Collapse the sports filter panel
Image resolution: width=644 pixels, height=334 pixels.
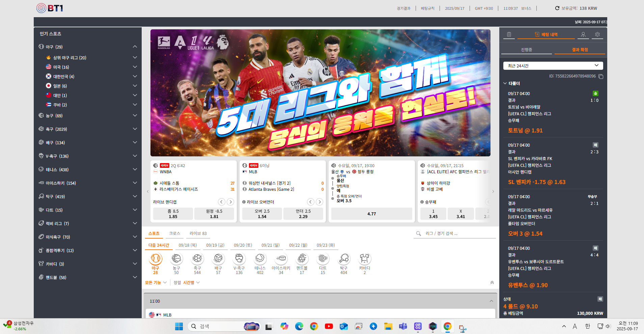[492, 282]
